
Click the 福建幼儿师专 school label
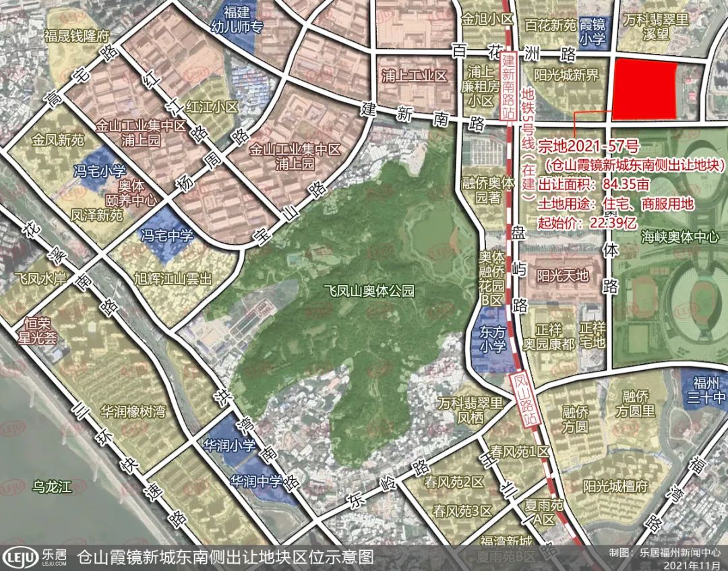pos(237,19)
